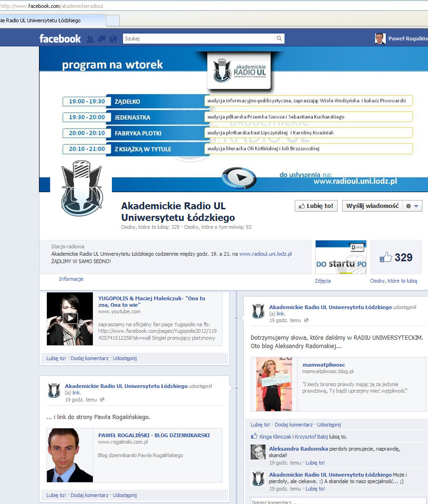Open the Zdjęcia photos thumbnail
Image resolution: width=428 pixels, height=504 pixels.
pyautogui.click(x=341, y=257)
